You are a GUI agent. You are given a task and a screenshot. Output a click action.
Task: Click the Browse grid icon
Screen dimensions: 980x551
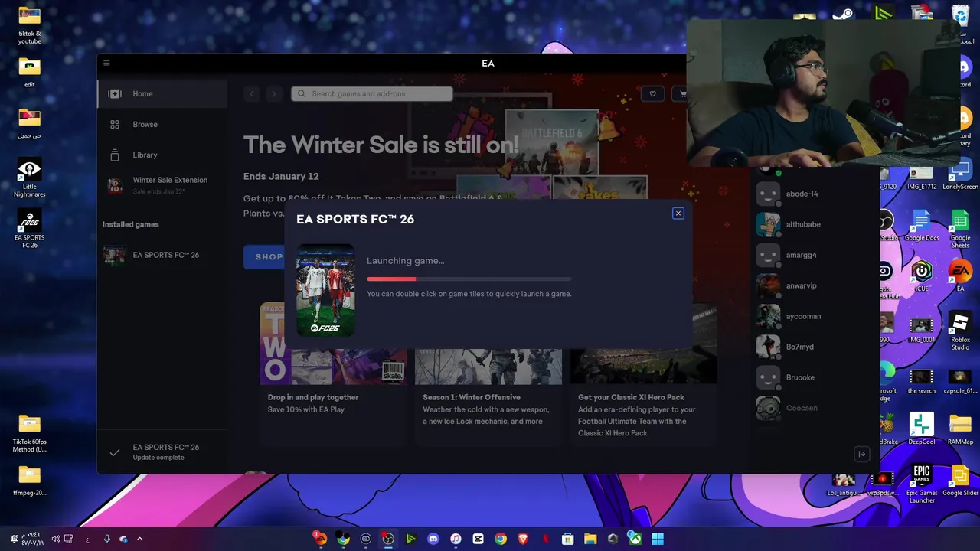pos(115,124)
